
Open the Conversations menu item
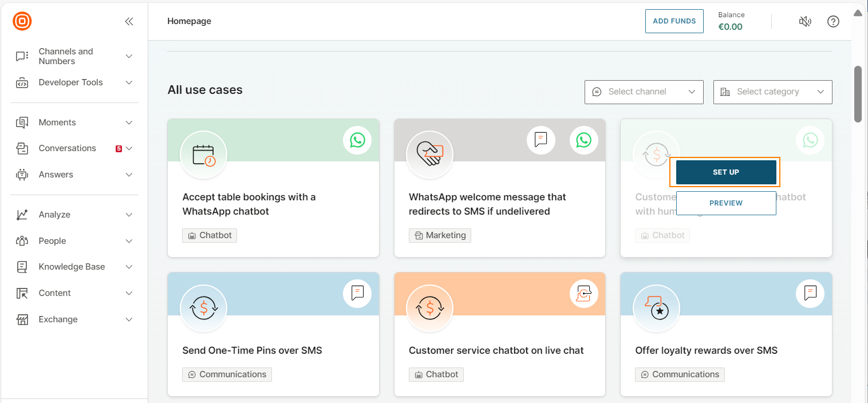point(67,148)
